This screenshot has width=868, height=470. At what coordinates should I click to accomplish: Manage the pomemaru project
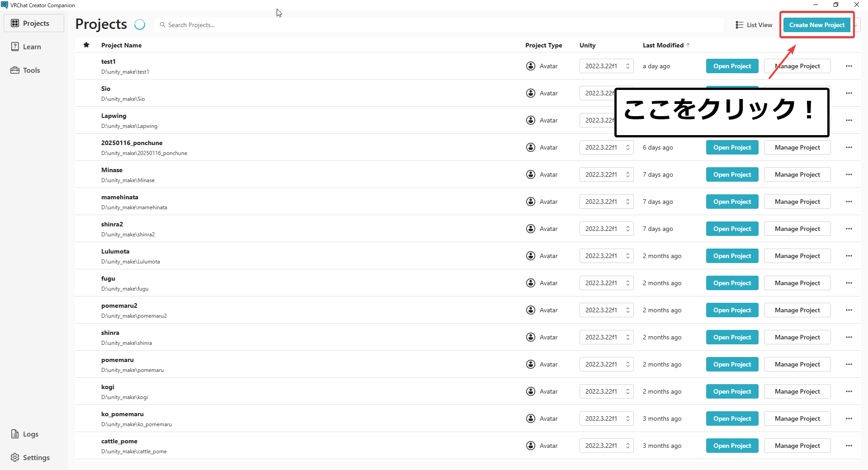point(797,364)
